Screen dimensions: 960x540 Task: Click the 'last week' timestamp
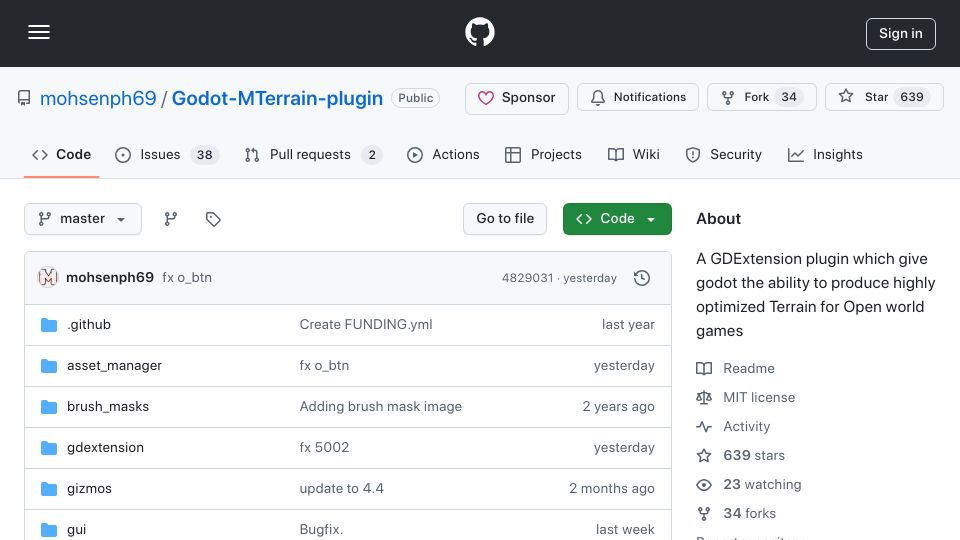625,530
